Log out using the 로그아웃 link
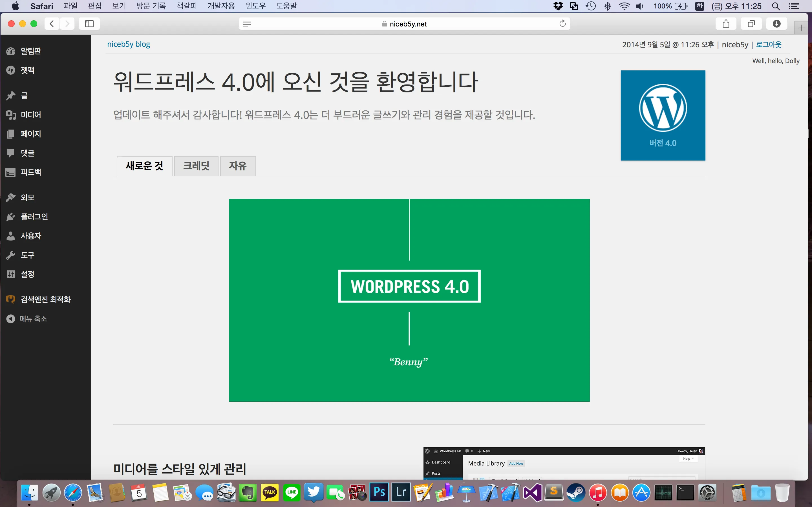The width and height of the screenshot is (812, 507). click(769, 44)
